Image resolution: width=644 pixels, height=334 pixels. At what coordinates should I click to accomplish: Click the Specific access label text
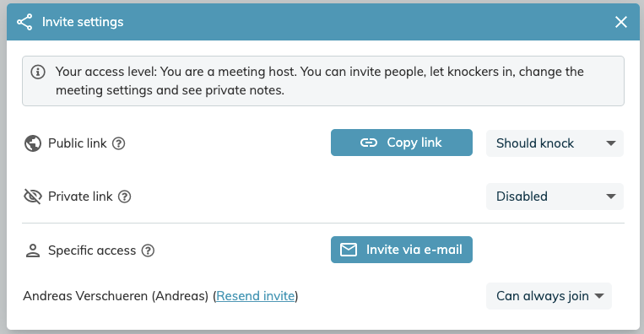pos(92,250)
